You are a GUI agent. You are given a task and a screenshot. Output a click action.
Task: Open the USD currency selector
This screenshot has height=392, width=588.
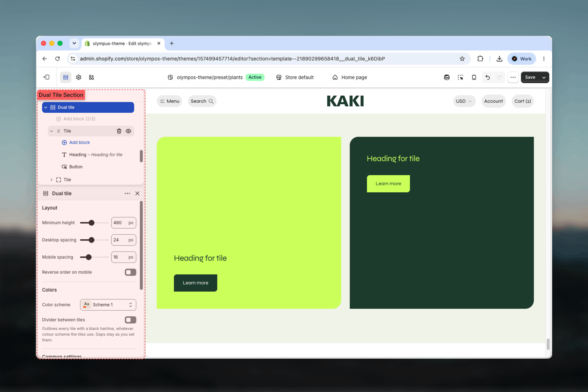tap(464, 101)
